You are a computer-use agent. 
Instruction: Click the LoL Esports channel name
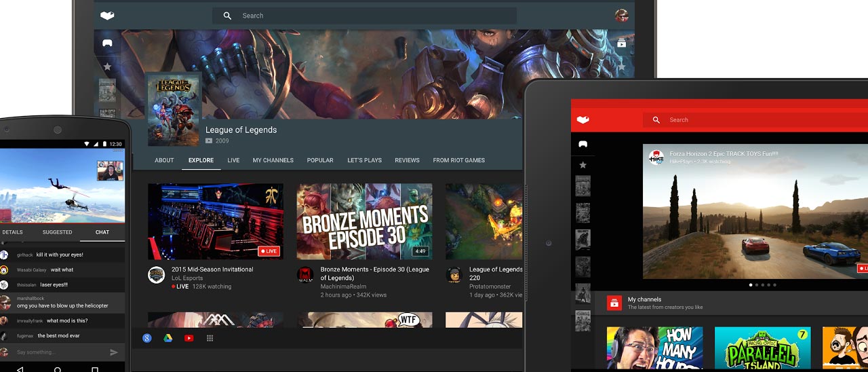click(x=187, y=278)
